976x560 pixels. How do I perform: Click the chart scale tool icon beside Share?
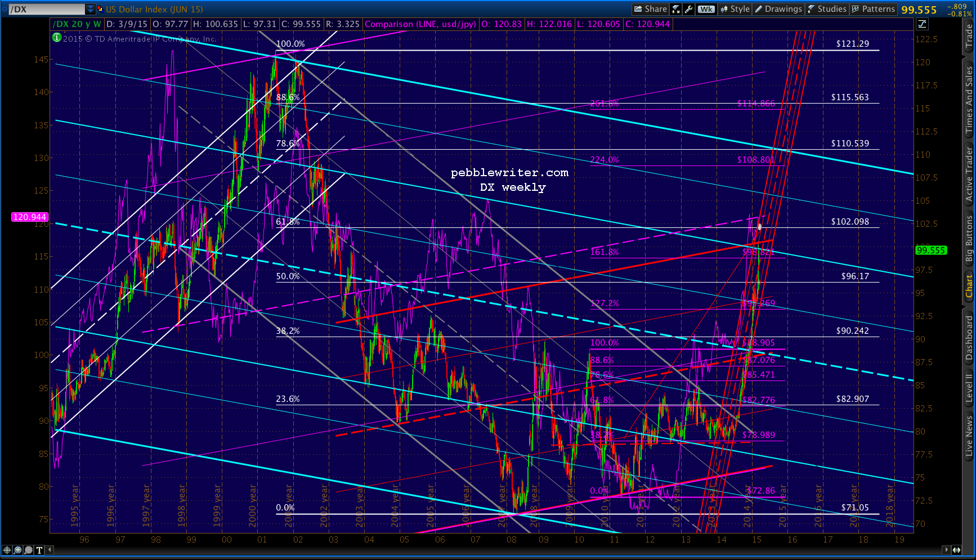(676, 9)
